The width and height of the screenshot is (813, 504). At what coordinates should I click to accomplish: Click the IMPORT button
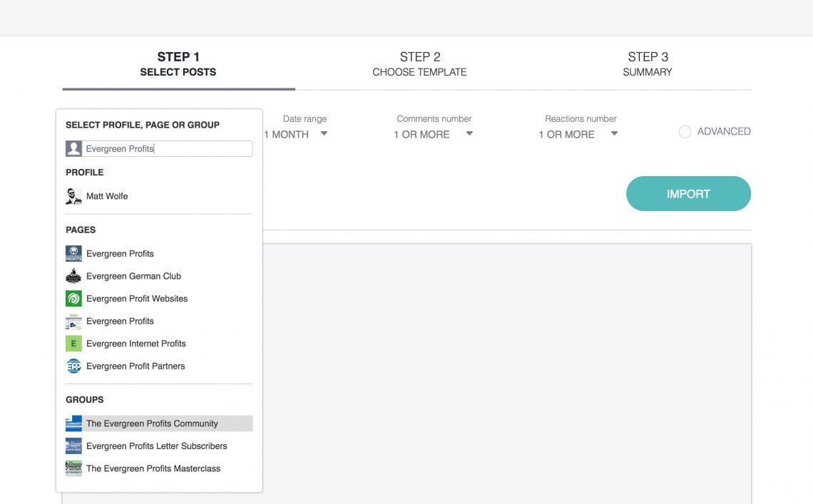click(x=688, y=193)
